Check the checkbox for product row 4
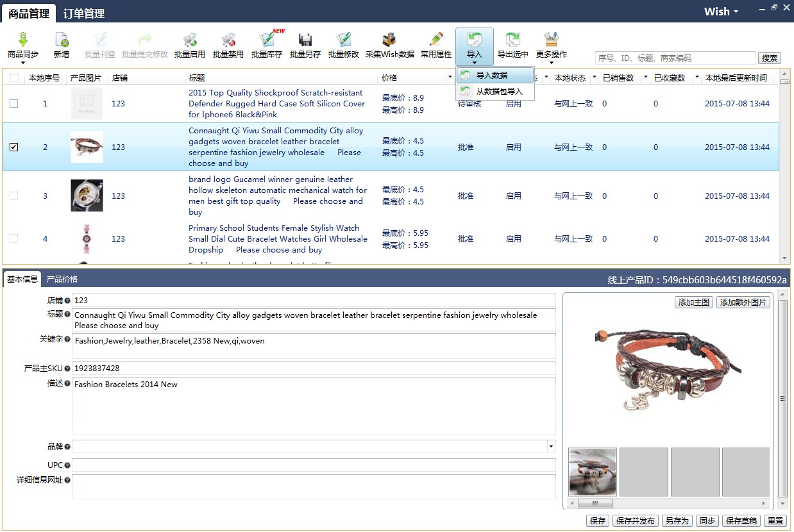794x532 pixels. tap(14, 238)
